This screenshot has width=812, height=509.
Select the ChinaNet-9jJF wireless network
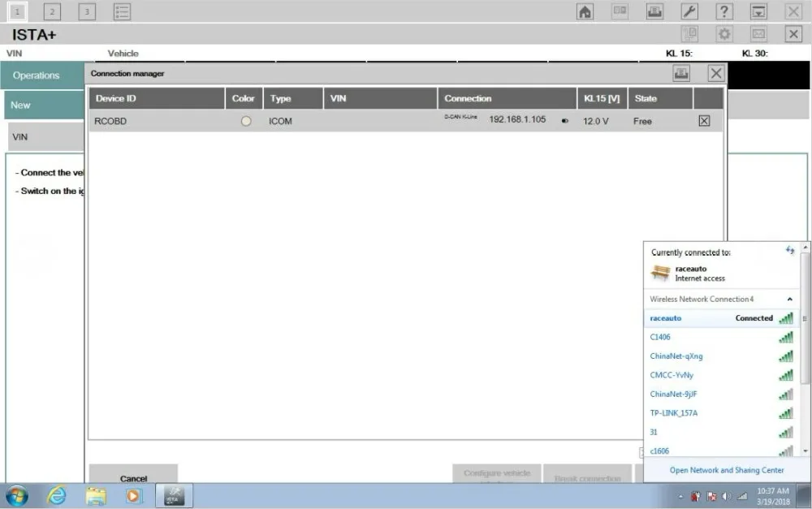(x=721, y=395)
